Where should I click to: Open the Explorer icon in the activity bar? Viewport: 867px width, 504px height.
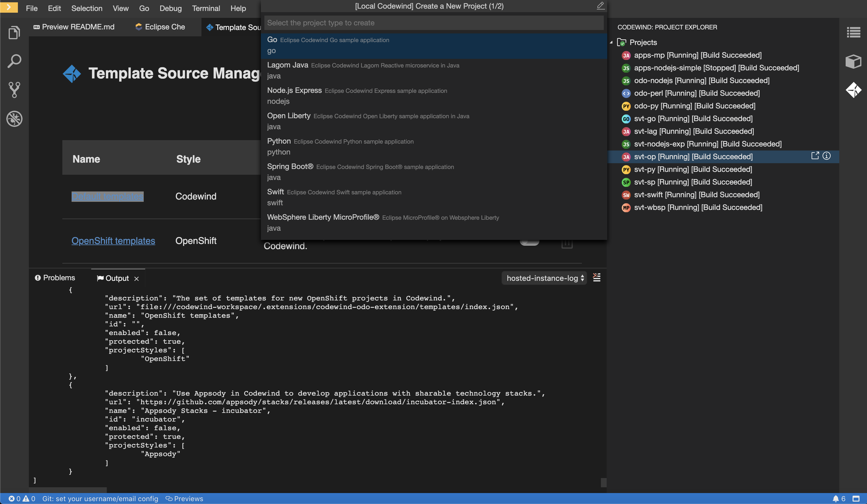pos(14,32)
